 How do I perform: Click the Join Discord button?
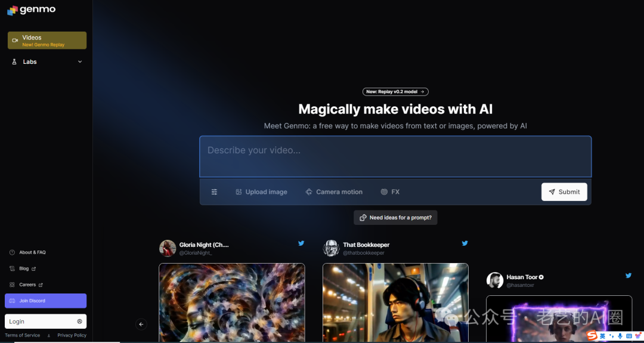click(x=45, y=301)
